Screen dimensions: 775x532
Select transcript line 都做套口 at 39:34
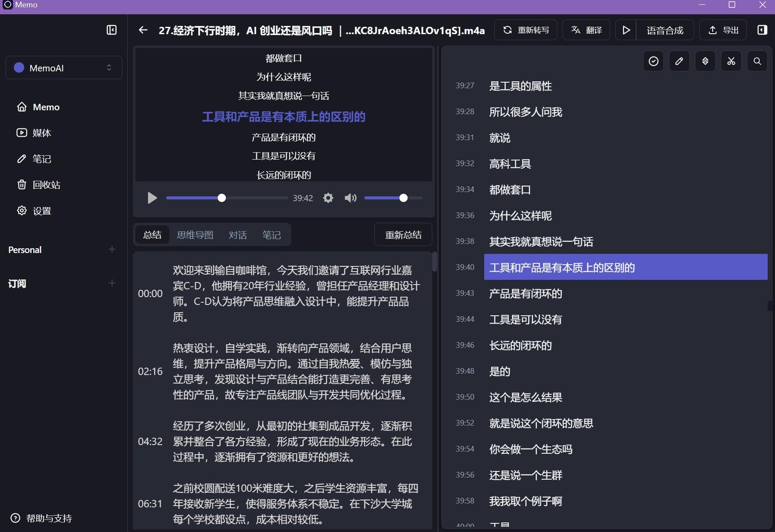(x=510, y=190)
